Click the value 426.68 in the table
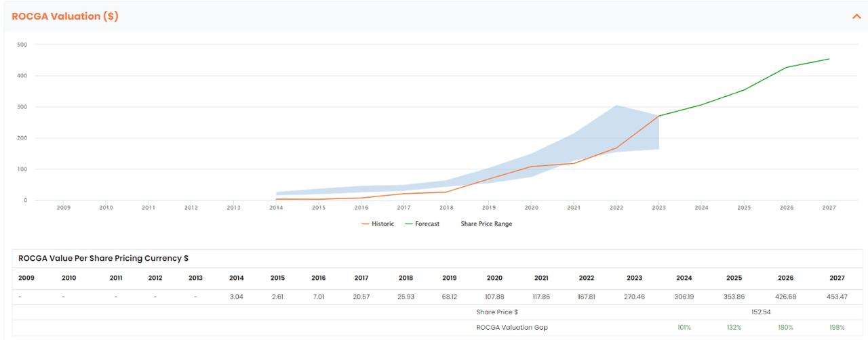Screen dimensions: 868x340 coord(786,297)
